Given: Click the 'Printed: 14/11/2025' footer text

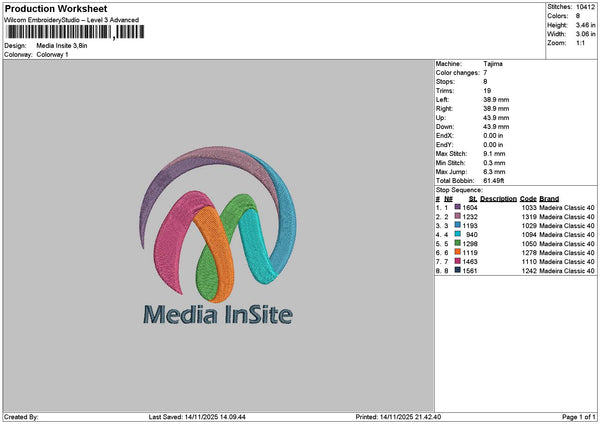Looking at the screenshot, I should [x=398, y=417].
